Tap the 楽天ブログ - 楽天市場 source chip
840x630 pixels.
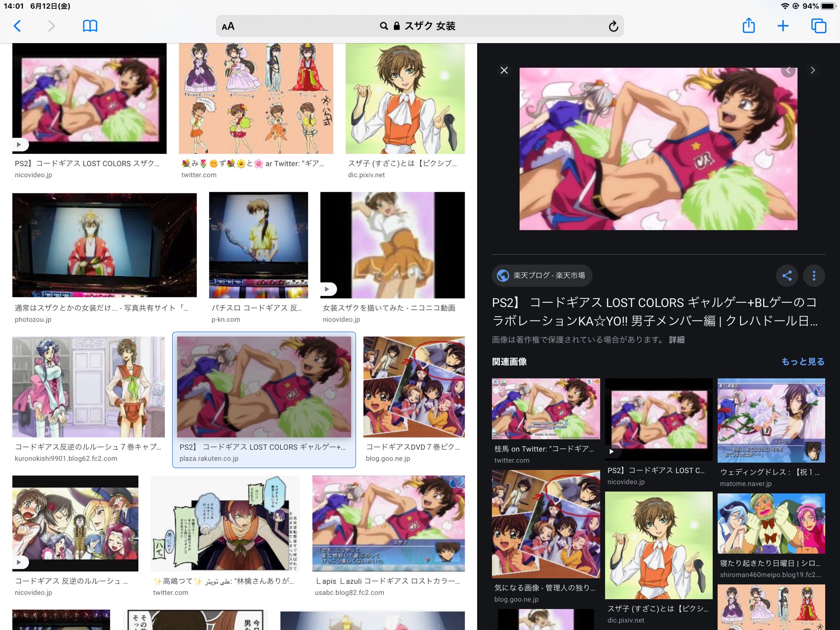click(542, 275)
